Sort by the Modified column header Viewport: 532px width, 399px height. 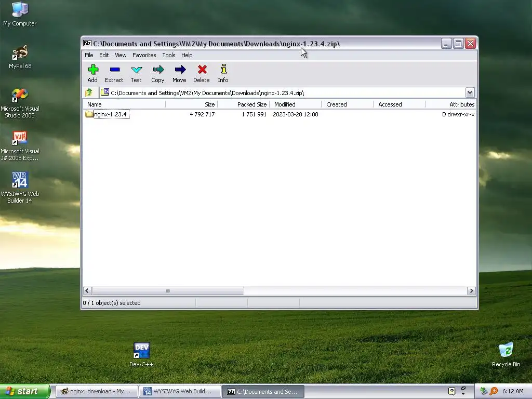[295, 104]
